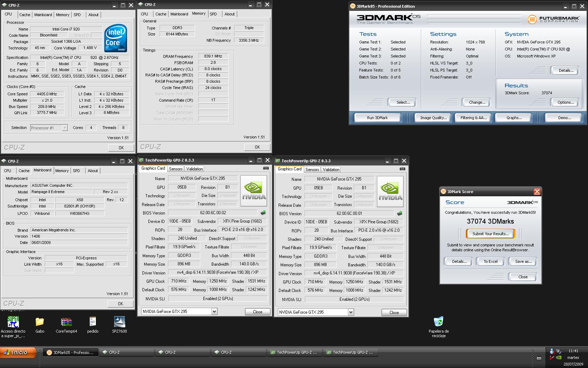Click the BIOS save chip icon beside 62.00.6C.00.02
The image size is (588, 368).
pyautogui.click(x=263, y=213)
